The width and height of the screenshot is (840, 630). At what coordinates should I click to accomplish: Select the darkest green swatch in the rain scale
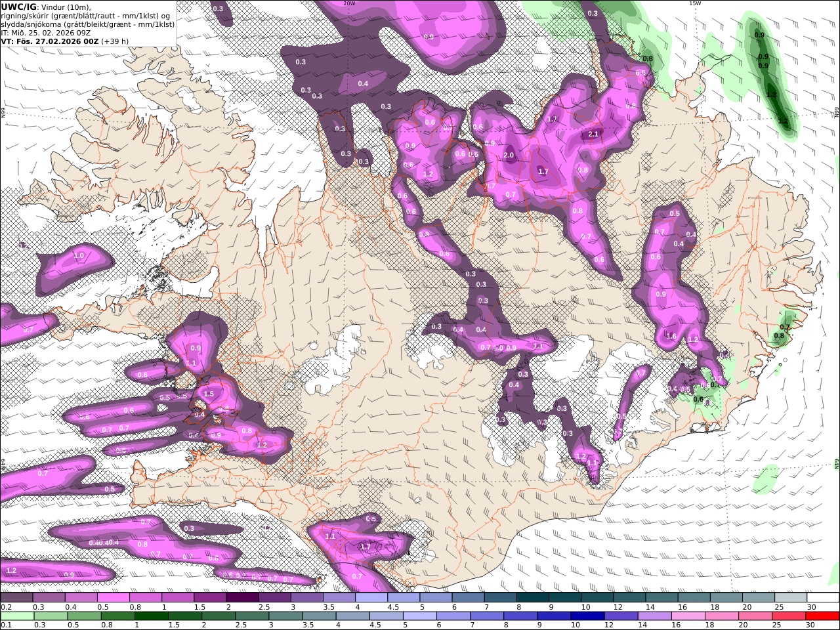click(x=151, y=616)
